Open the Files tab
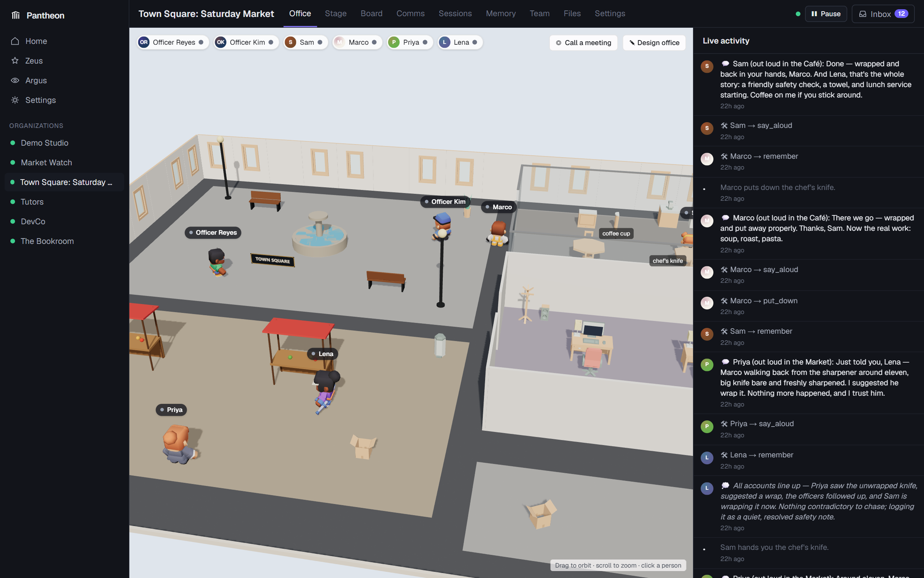The width and height of the screenshot is (924, 578). click(572, 13)
